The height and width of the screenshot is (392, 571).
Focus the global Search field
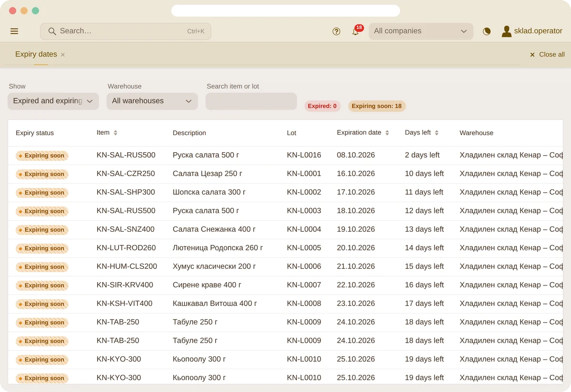pyautogui.click(x=126, y=31)
